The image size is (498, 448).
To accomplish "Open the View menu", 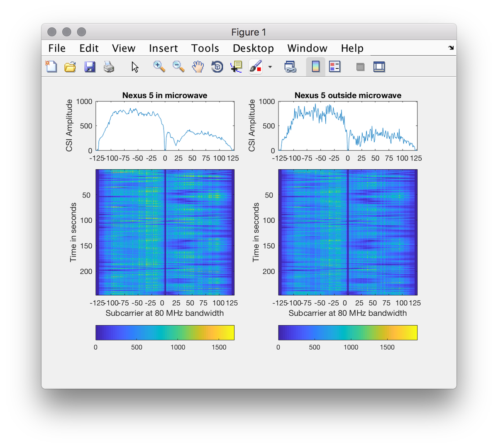I will (x=124, y=48).
